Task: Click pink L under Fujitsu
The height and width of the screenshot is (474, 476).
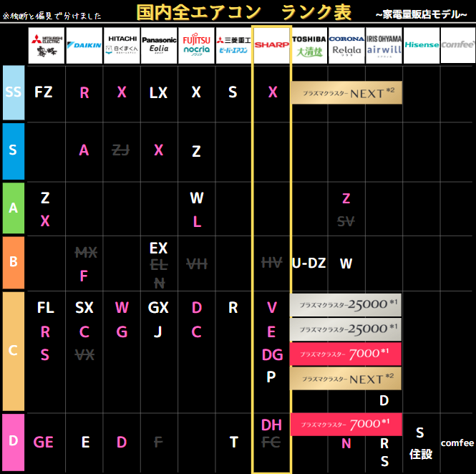Action: pyautogui.click(x=197, y=222)
